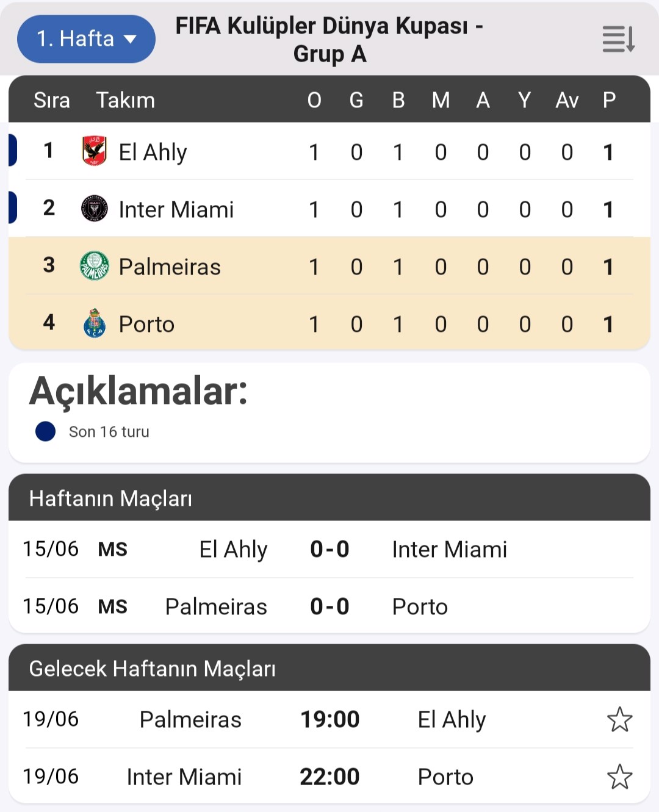Tap the Inter Miami club crest
Viewport: 659px width, 812px height.
coord(95,209)
